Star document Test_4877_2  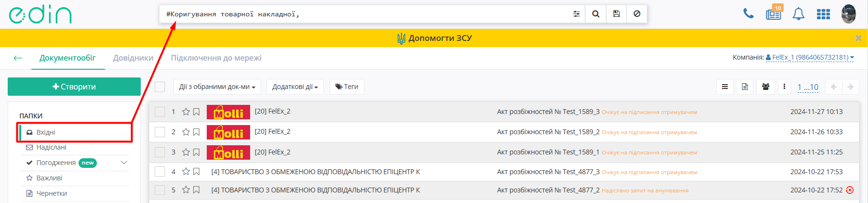tap(186, 190)
